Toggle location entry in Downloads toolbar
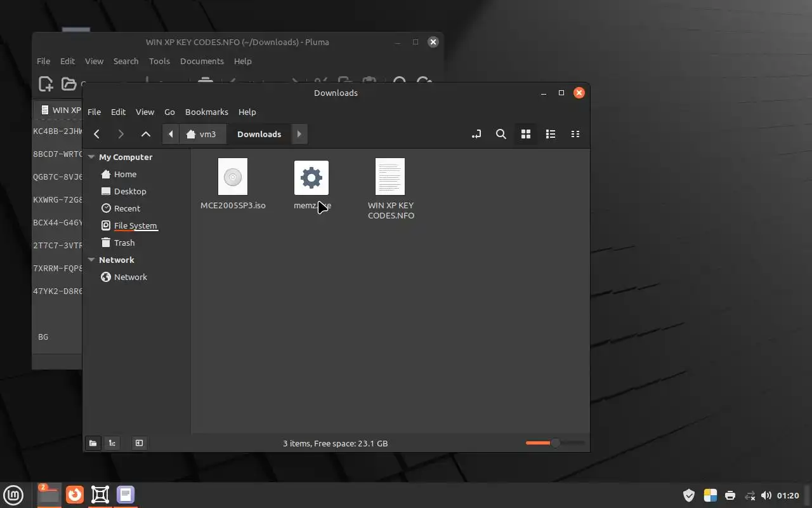 click(x=476, y=134)
